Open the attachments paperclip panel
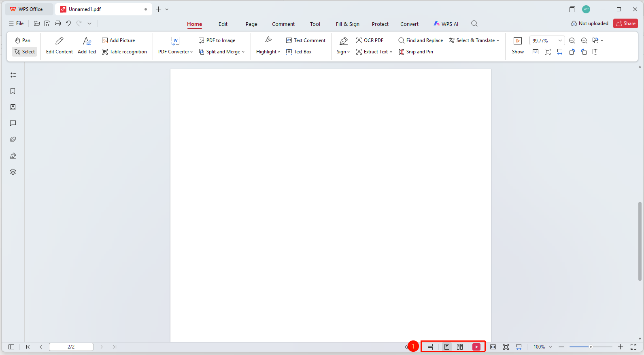Viewport: 644px width, 355px height. pyautogui.click(x=13, y=139)
